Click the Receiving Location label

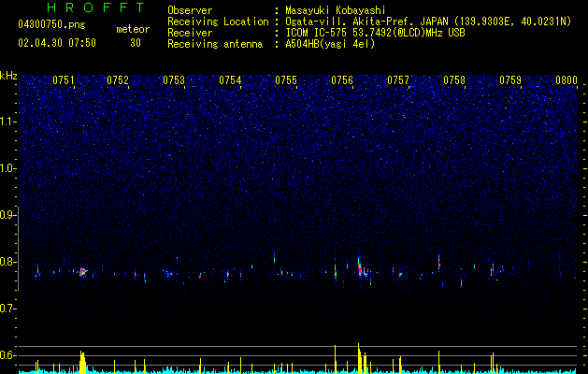click(218, 22)
